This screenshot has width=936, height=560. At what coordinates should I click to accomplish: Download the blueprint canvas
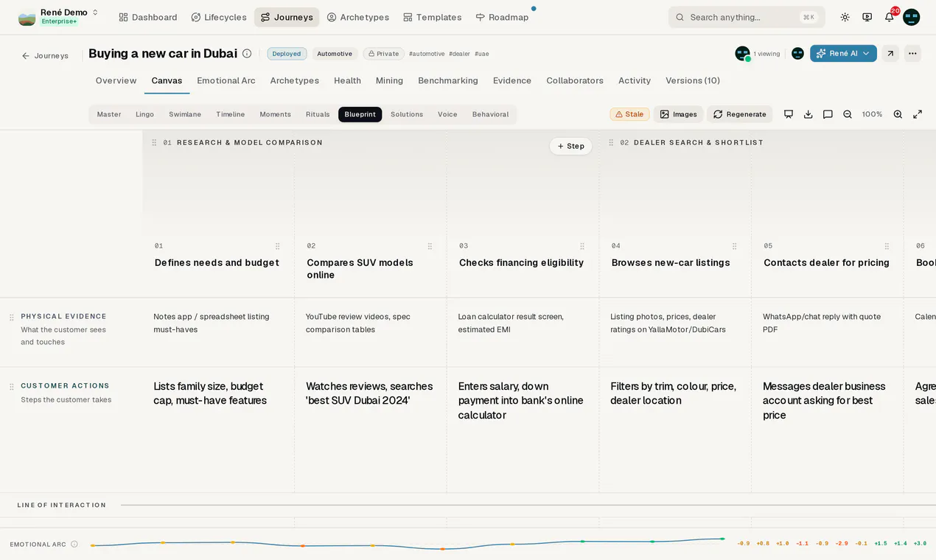point(808,114)
